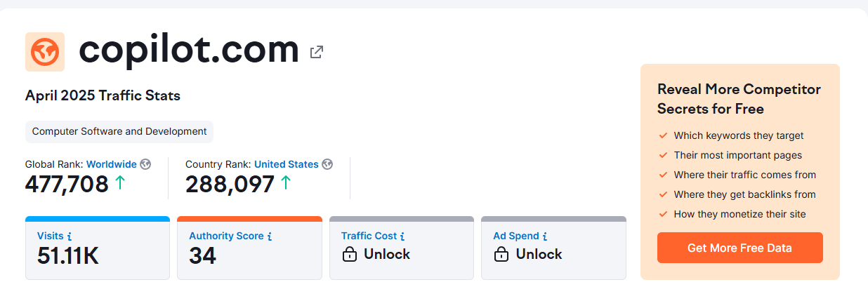Click lock icon in Traffic Cost card
Screen dimensions: 868x301
[349, 255]
